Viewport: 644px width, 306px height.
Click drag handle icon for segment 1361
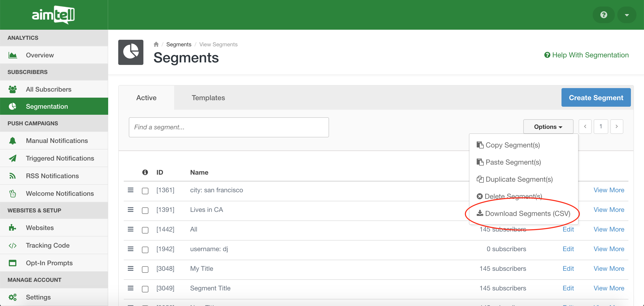click(x=131, y=190)
